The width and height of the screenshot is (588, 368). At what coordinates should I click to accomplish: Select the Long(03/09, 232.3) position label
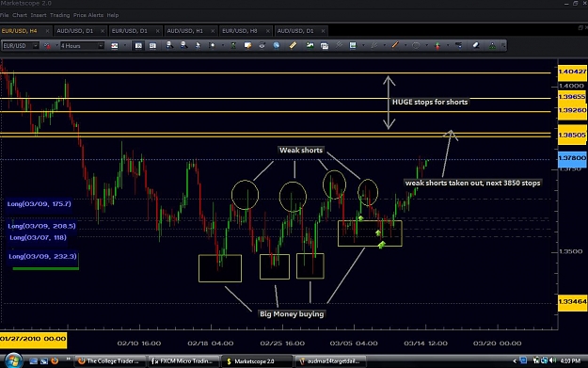pyautogui.click(x=42, y=257)
